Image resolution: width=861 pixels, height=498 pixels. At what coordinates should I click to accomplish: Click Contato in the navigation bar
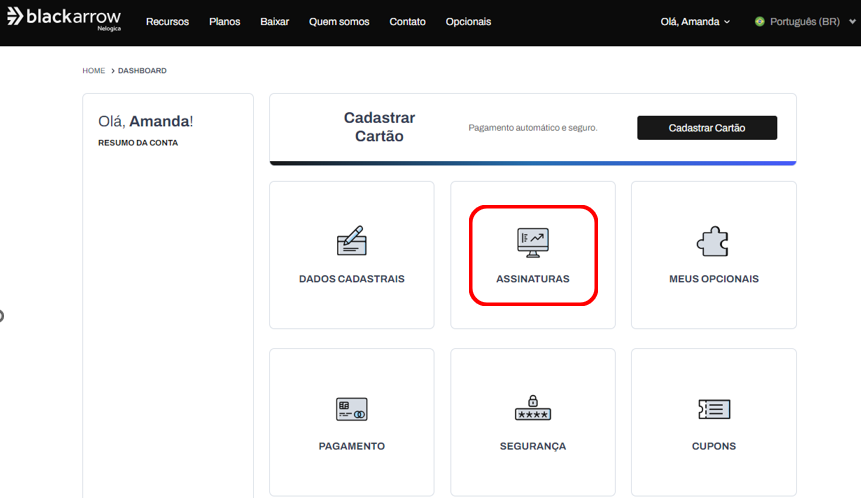pos(407,22)
